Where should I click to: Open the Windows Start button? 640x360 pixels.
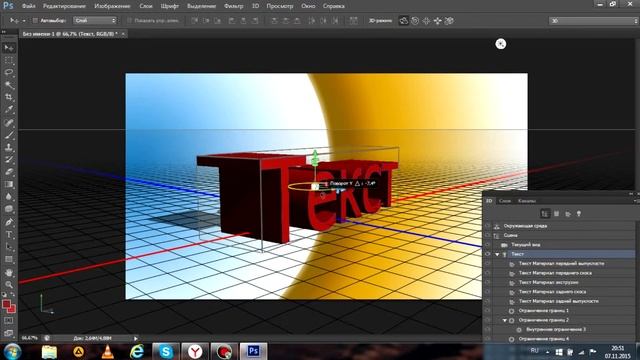point(12,351)
